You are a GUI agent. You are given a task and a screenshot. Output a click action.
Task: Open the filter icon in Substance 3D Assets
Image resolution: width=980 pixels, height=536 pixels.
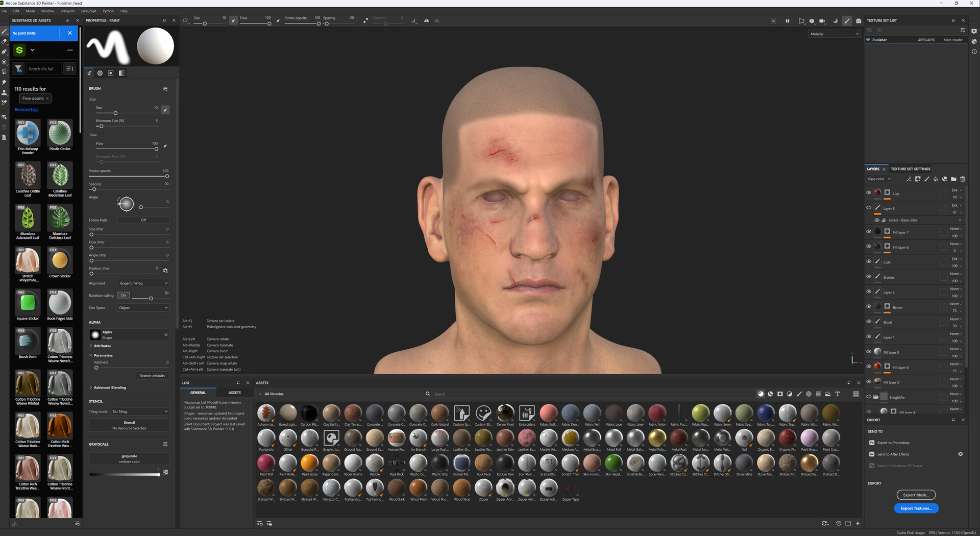coord(18,68)
